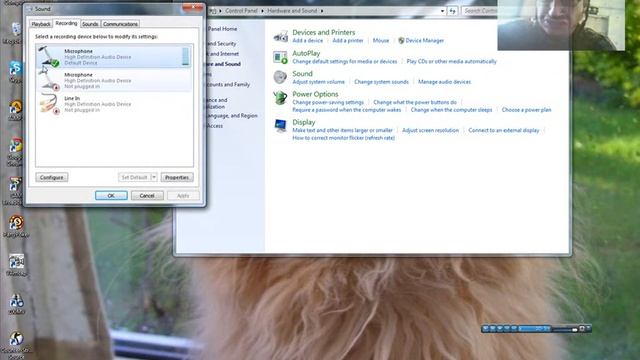The image size is (640, 360).
Task: Open the Skype desktop shortcut
Action: (x=16, y=68)
